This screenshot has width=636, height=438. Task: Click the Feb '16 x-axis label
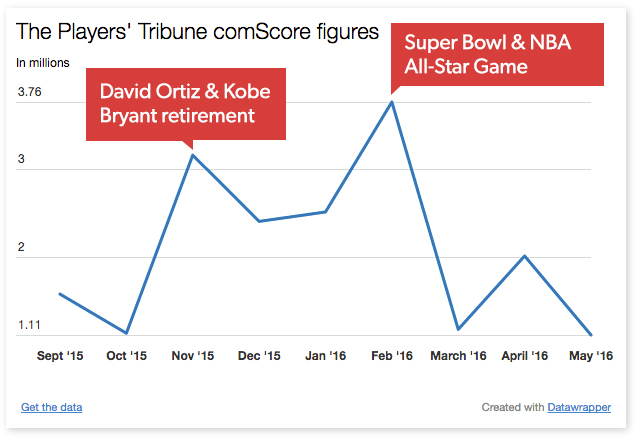pyautogui.click(x=392, y=355)
